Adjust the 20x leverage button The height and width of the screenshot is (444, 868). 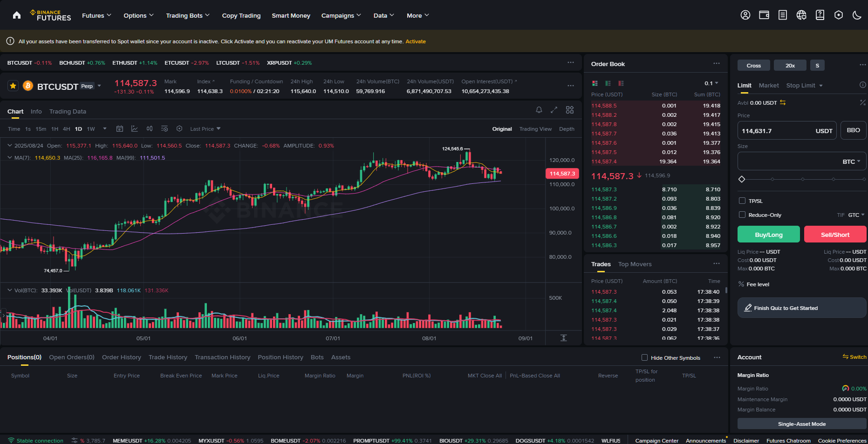click(790, 66)
